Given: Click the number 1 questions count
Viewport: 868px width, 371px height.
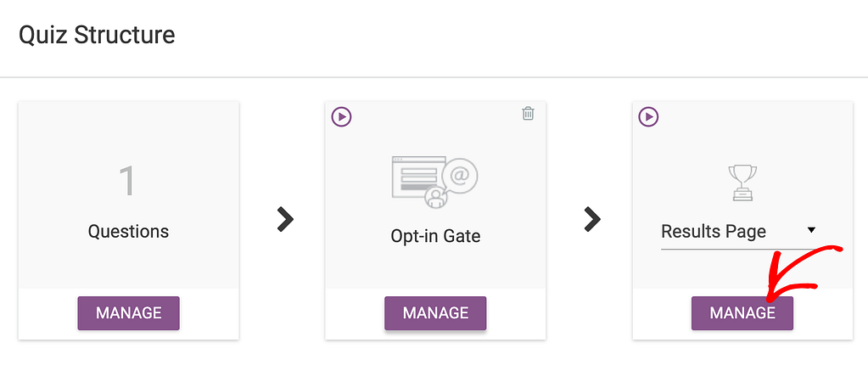Looking at the screenshot, I should 127,181.
